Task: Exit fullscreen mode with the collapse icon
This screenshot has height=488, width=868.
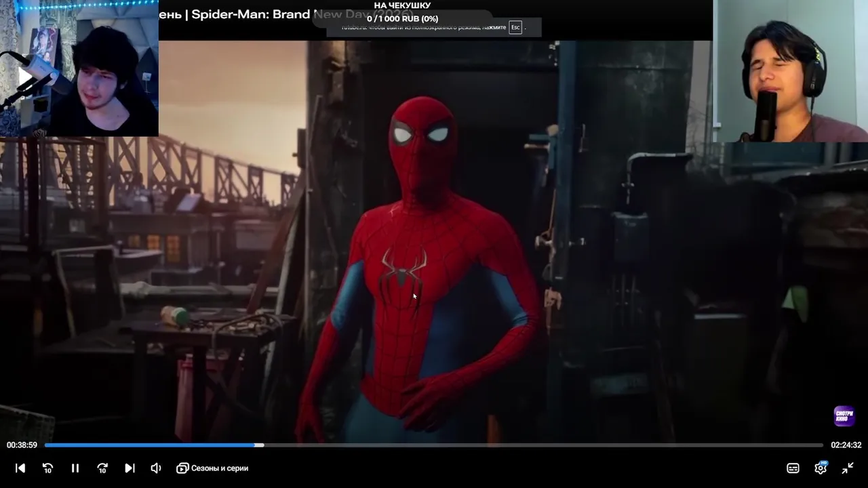Action: tap(848, 468)
